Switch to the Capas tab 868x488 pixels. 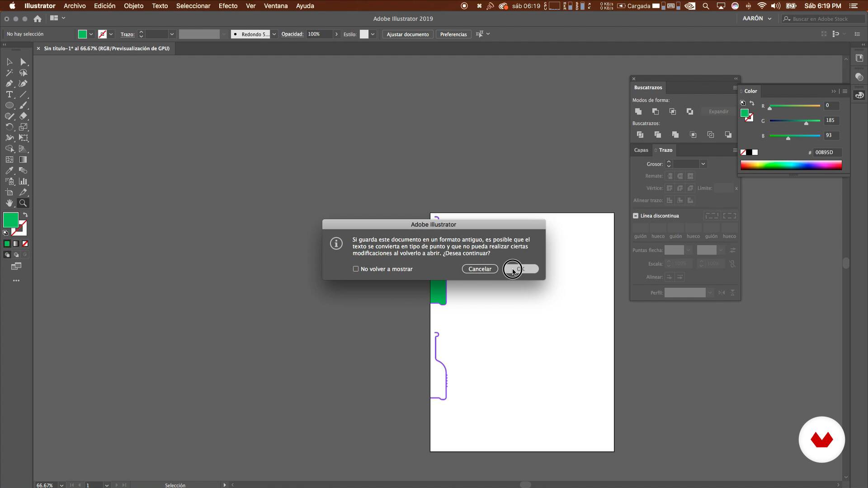(x=641, y=150)
